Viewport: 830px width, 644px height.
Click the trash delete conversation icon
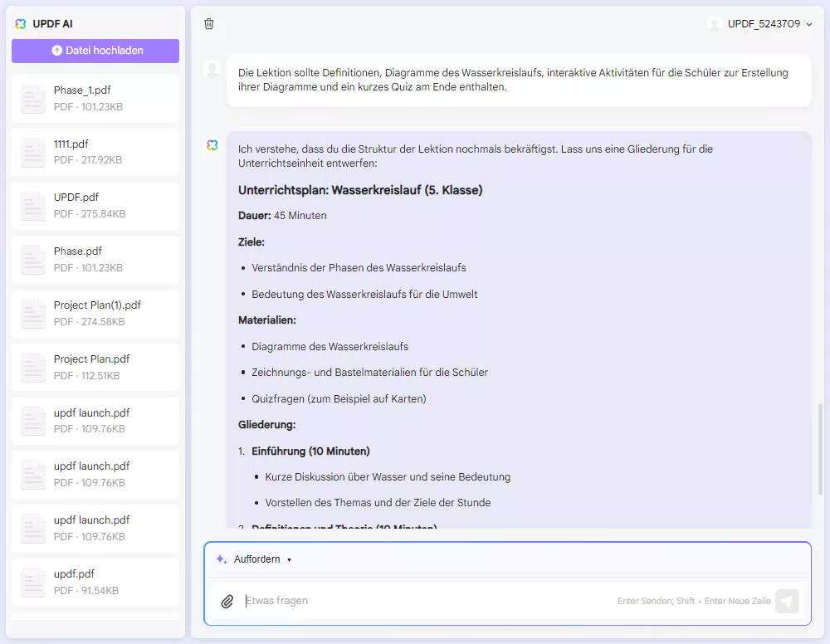click(x=209, y=24)
